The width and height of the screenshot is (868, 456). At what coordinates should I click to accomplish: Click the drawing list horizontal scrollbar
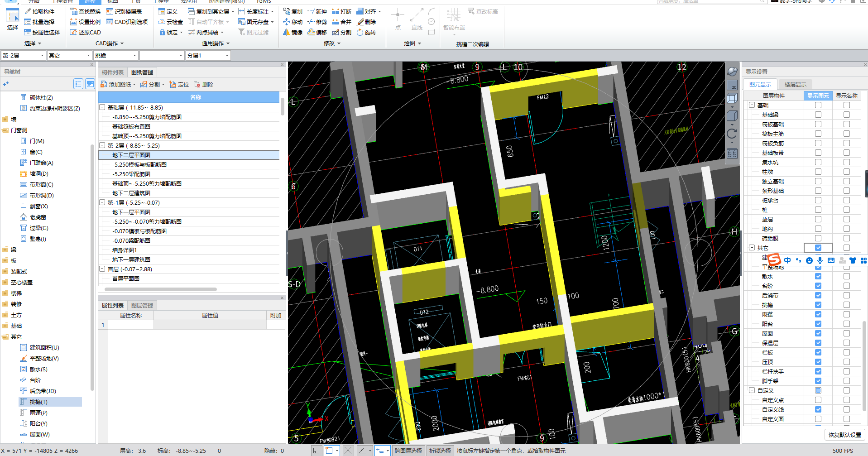(161, 289)
